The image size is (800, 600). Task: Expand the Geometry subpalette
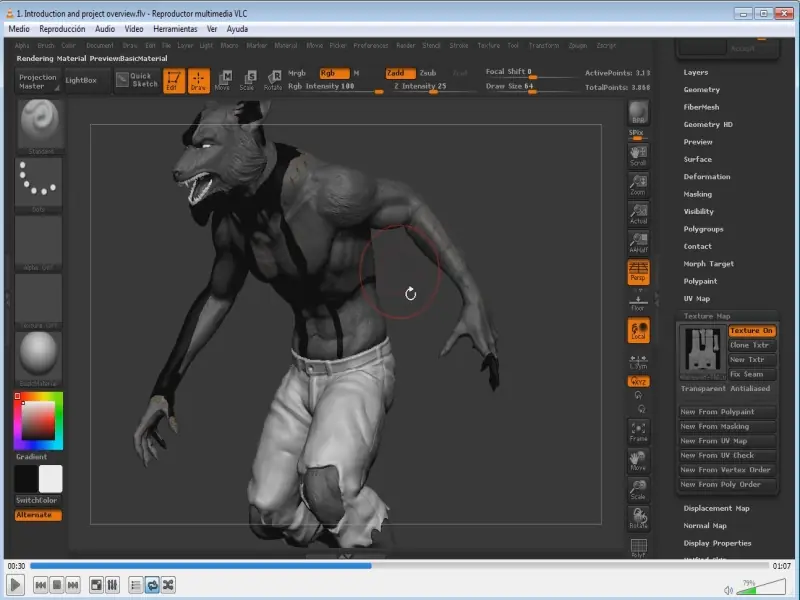pyautogui.click(x=702, y=90)
